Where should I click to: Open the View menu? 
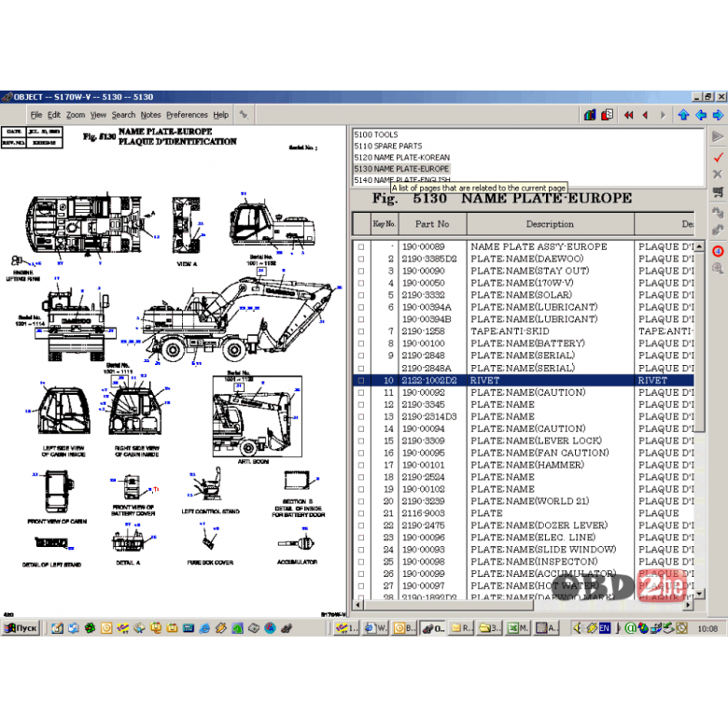point(98,115)
